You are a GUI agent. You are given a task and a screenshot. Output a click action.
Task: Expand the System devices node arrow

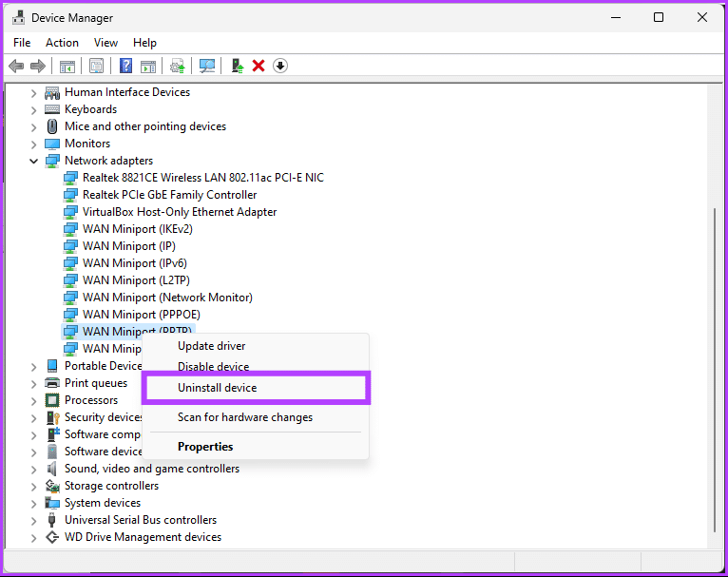pyautogui.click(x=33, y=504)
